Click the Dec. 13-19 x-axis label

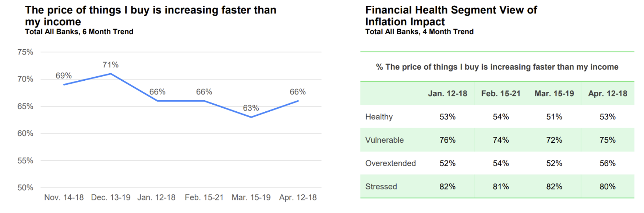(111, 197)
